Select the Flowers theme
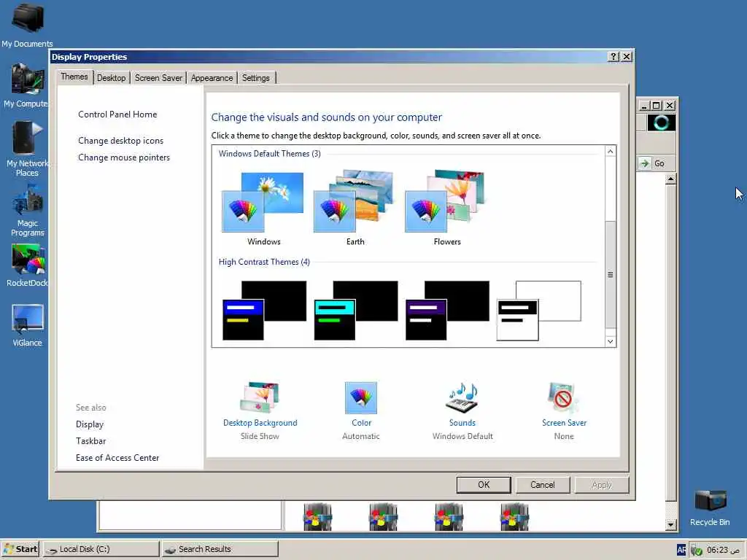The image size is (747, 560). pos(446,208)
